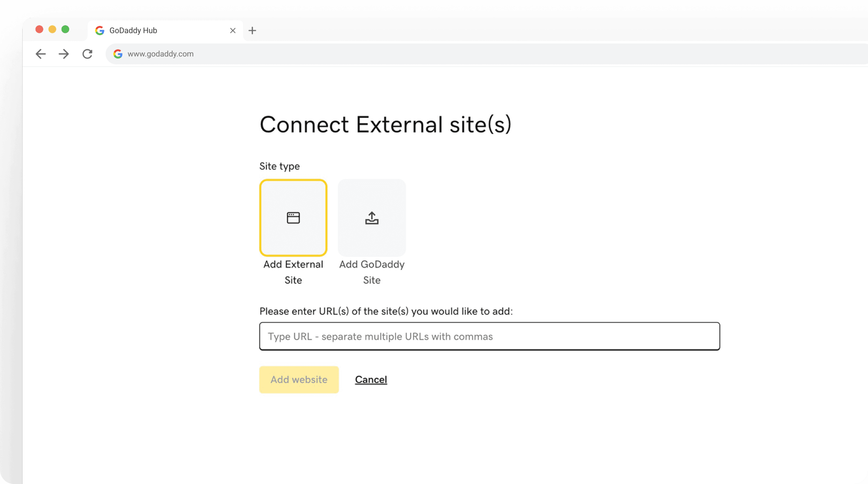Image resolution: width=868 pixels, height=484 pixels.
Task: Click the 'Site type' label
Action: [x=279, y=166]
